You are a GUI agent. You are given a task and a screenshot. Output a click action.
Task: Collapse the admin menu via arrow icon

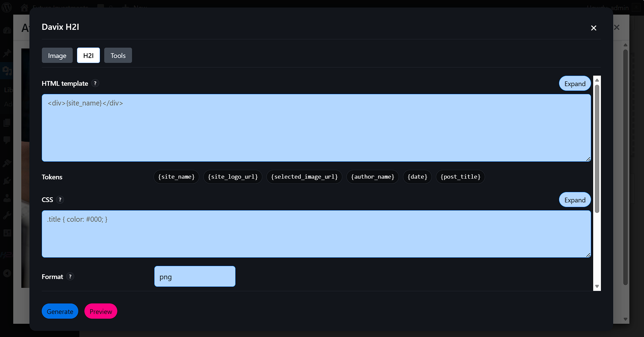click(7, 273)
